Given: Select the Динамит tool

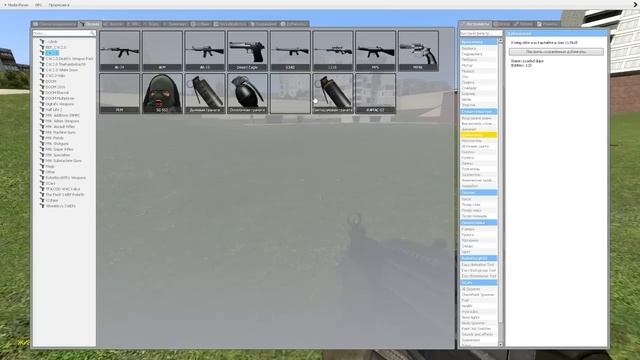Looking at the screenshot, I should coord(478,129).
